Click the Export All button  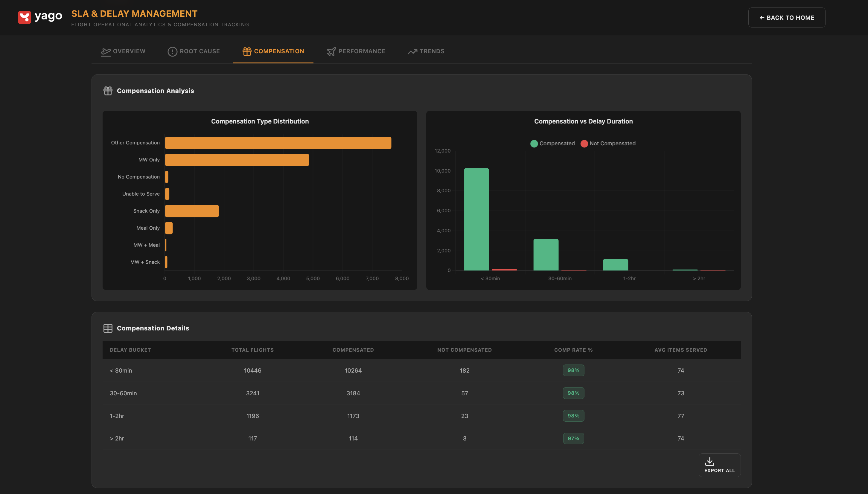coord(719,465)
